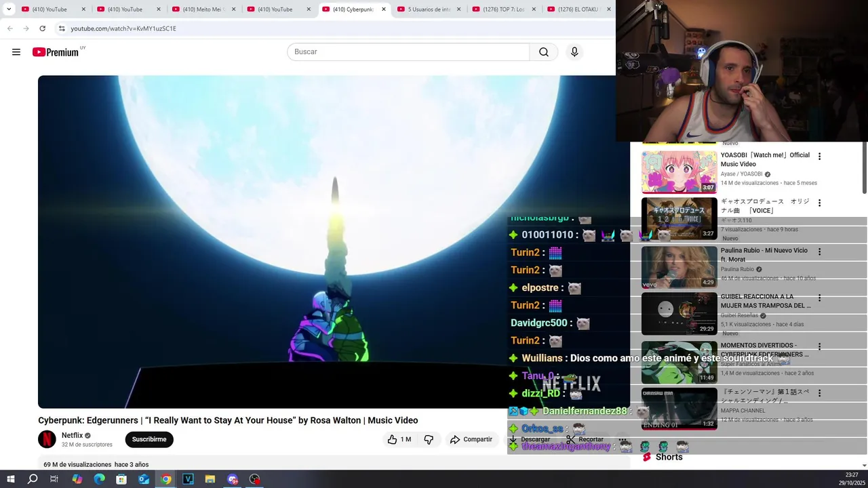Focus the Buscar search field

tap(408, 52)
